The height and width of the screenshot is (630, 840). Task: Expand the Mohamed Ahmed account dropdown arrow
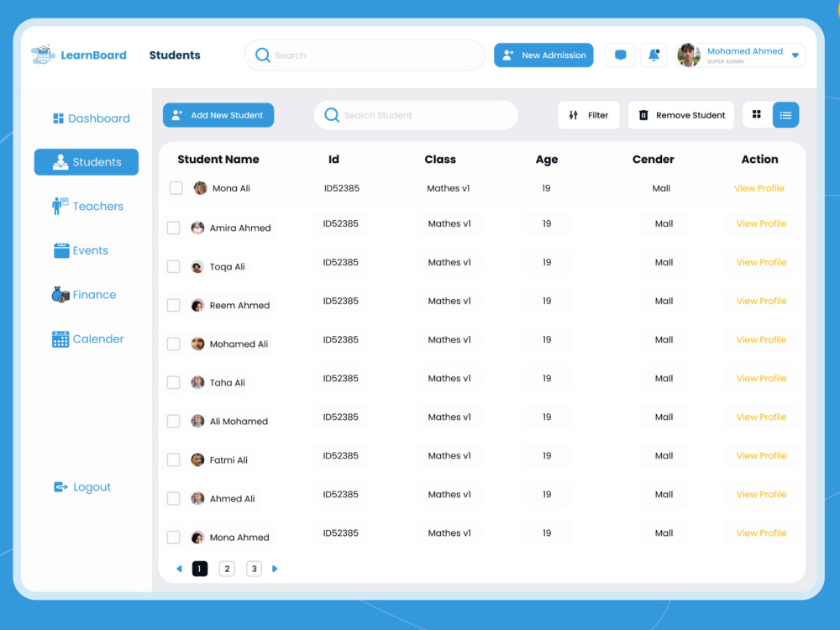tap(795, 55)
